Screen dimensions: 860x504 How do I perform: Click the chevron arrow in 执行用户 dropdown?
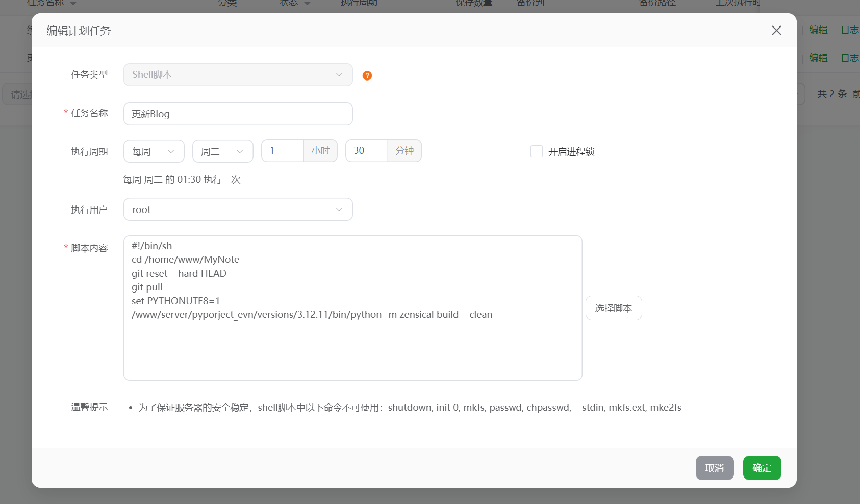tap(339, 209)
